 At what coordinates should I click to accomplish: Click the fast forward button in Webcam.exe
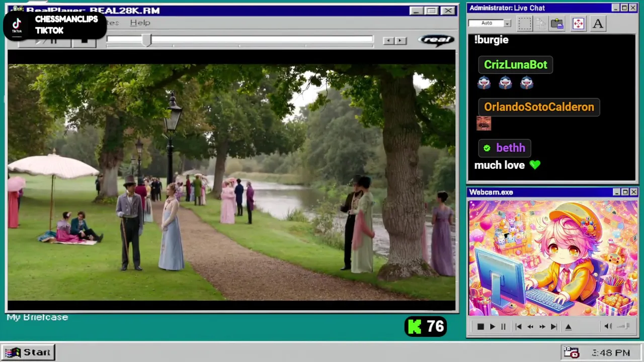(x=542, y=327)
